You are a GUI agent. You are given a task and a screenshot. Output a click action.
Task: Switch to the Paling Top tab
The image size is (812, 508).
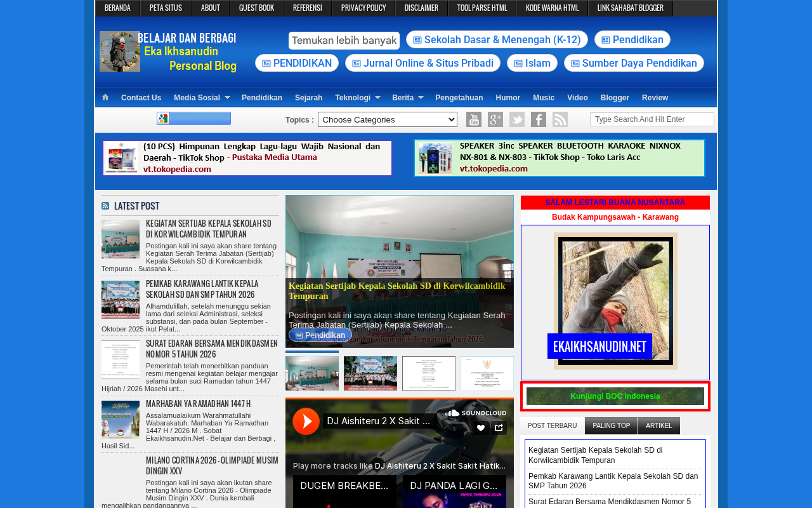click(612, 425)
